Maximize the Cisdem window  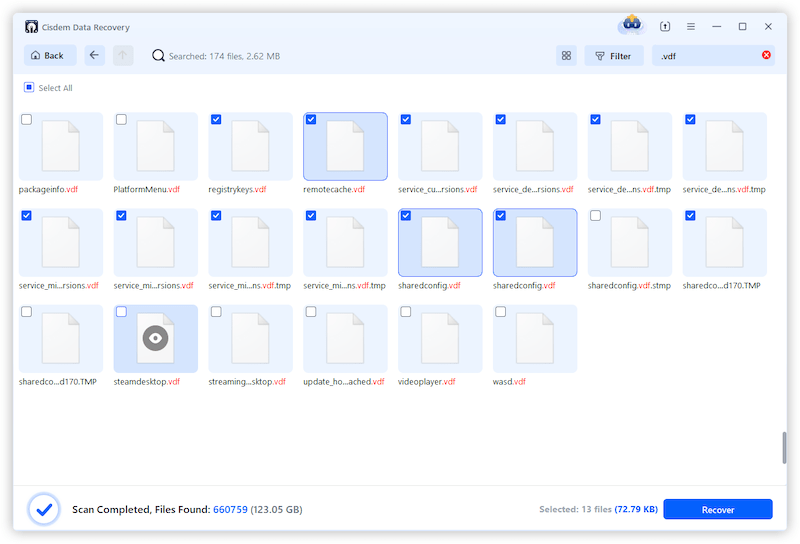coord(742,27)
